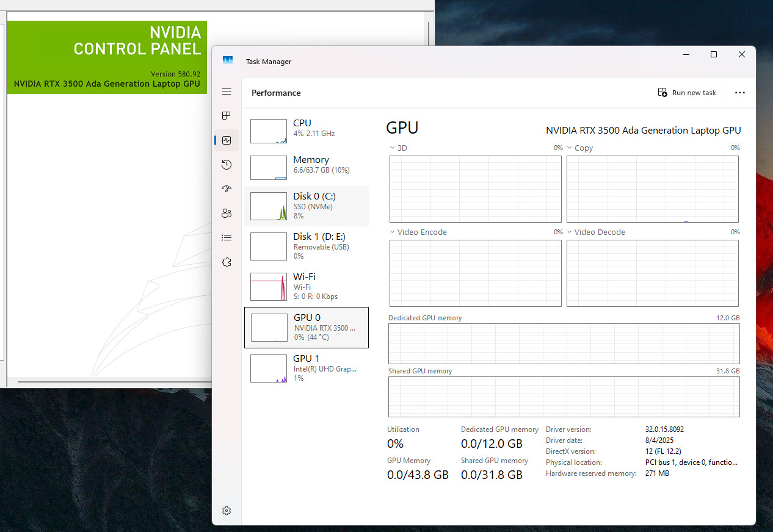Click the GPU model name heading text
773x532 pixels.
tap(643, 130)
